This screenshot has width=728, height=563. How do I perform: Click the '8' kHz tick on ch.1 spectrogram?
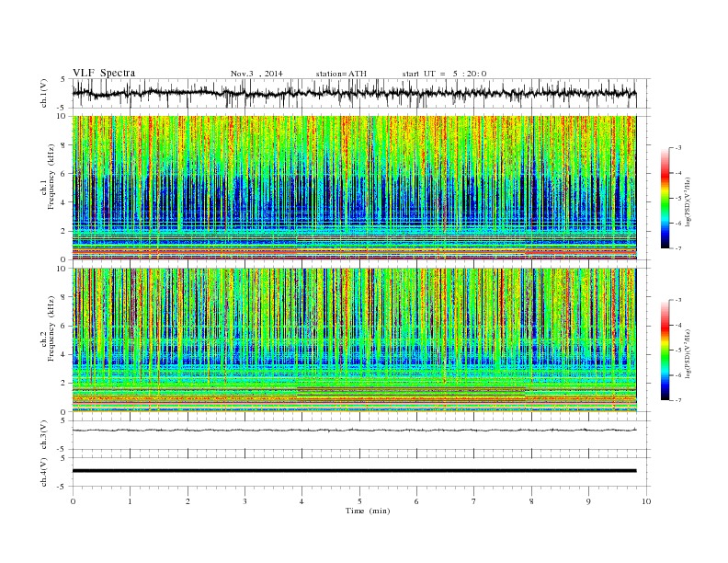point(63,145)
